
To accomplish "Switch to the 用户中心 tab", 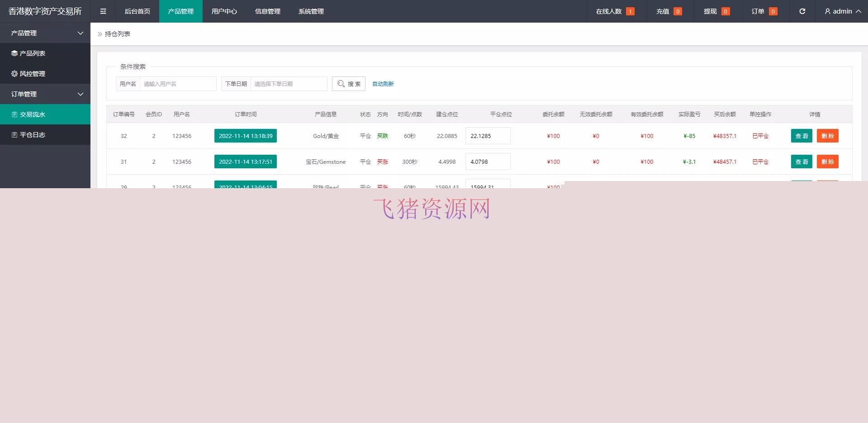I will [x=224, y=11].
